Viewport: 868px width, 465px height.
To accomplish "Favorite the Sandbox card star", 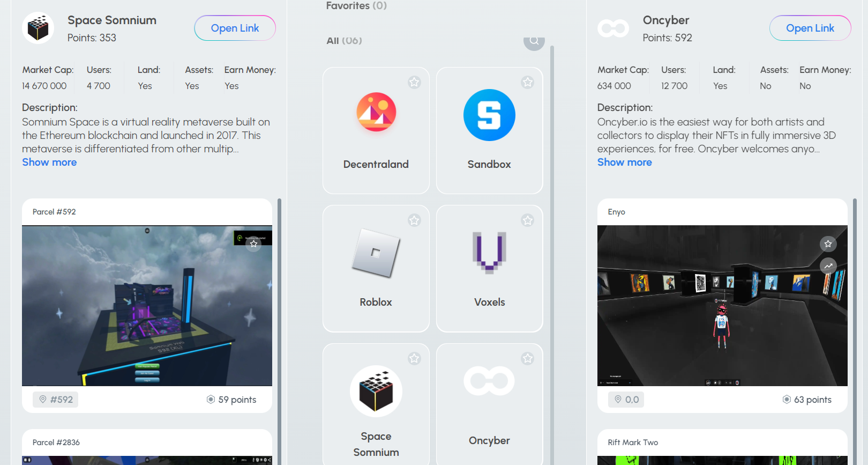I will (528, 82).
